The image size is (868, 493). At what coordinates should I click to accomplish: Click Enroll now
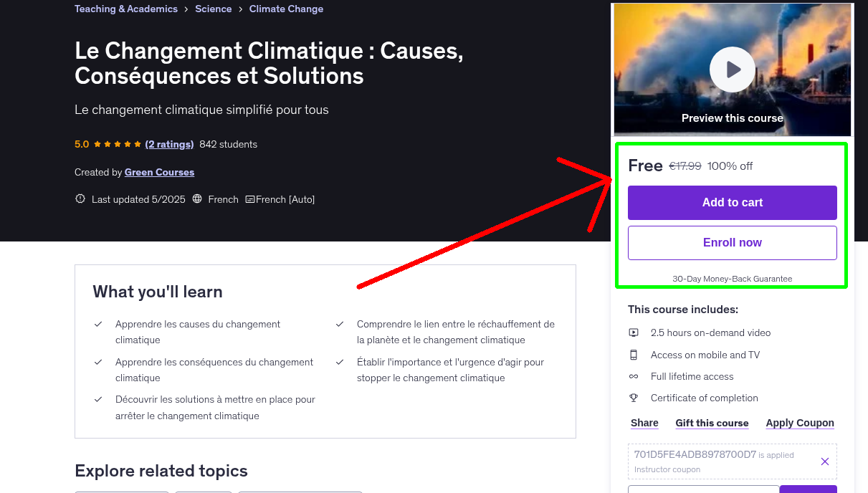[732, 242]
